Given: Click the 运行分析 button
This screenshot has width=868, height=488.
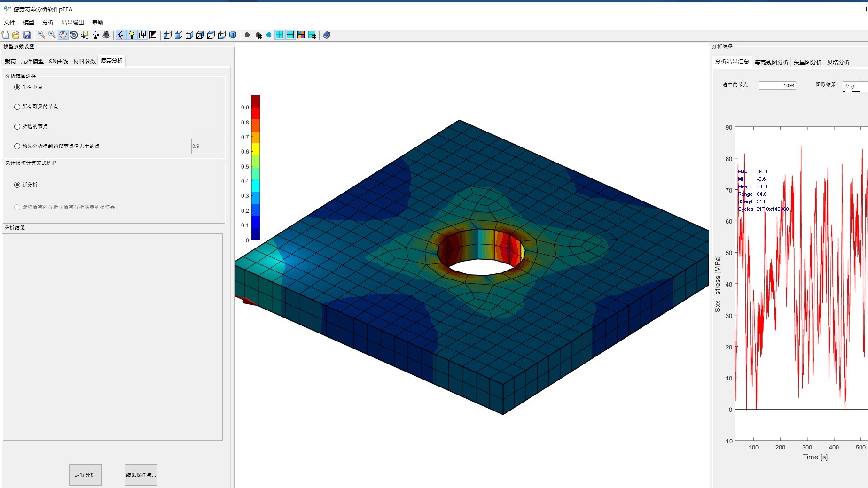Looking at the screenshot, I should click(x=85, y=474).
